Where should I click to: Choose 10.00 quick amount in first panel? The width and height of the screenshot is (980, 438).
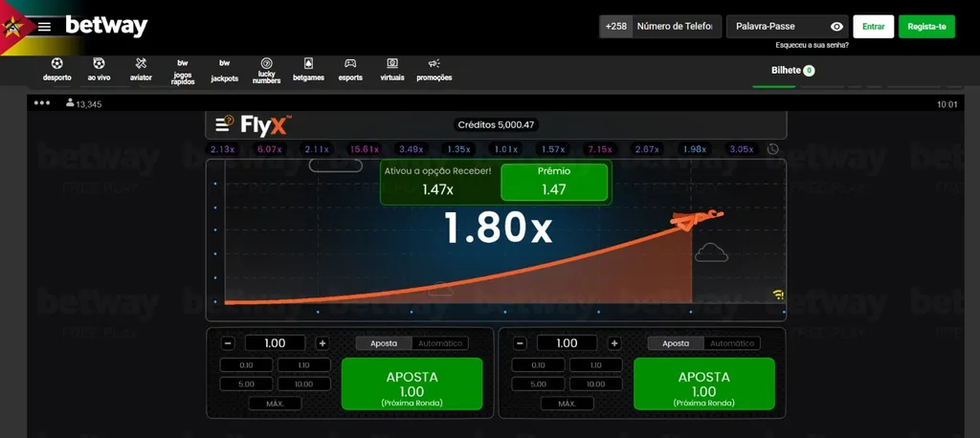303,384
